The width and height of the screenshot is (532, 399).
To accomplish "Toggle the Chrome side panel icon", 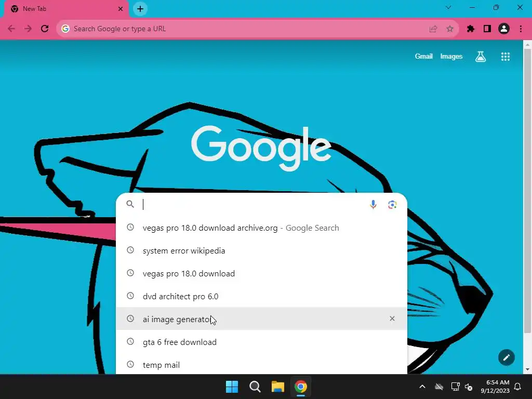I will [487, 29].
